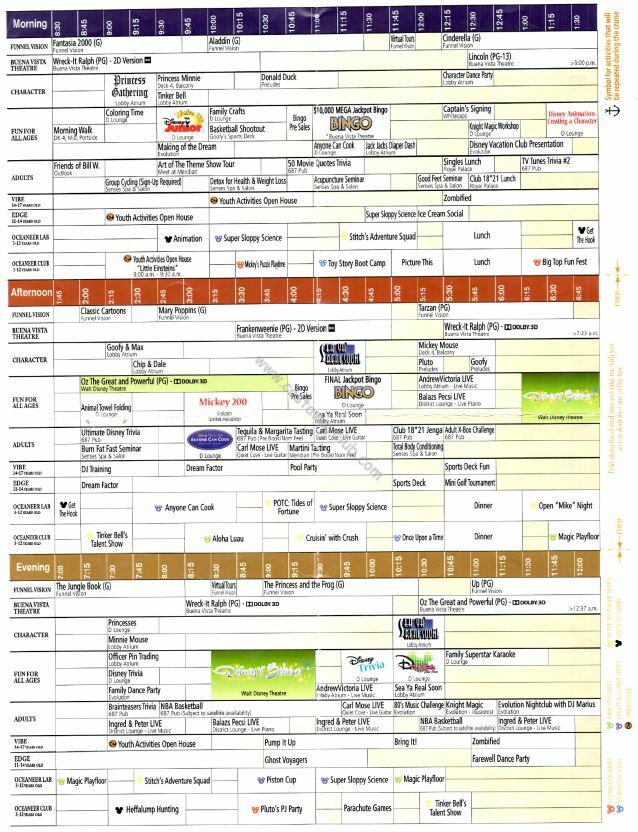The height and width of the screenshot is (832, 638).
Task: Click Animal Towel Folding
Action: click(106, 408)
